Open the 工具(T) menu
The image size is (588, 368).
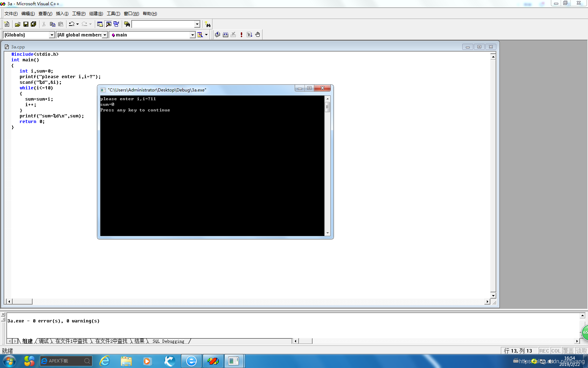(x=113, y=14)
